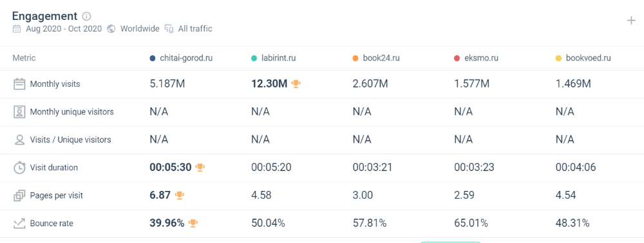Click the bookvoed.ru monthly visits value
The height and width of the screenshot is (243, 644).
click(x=573, y=84)
